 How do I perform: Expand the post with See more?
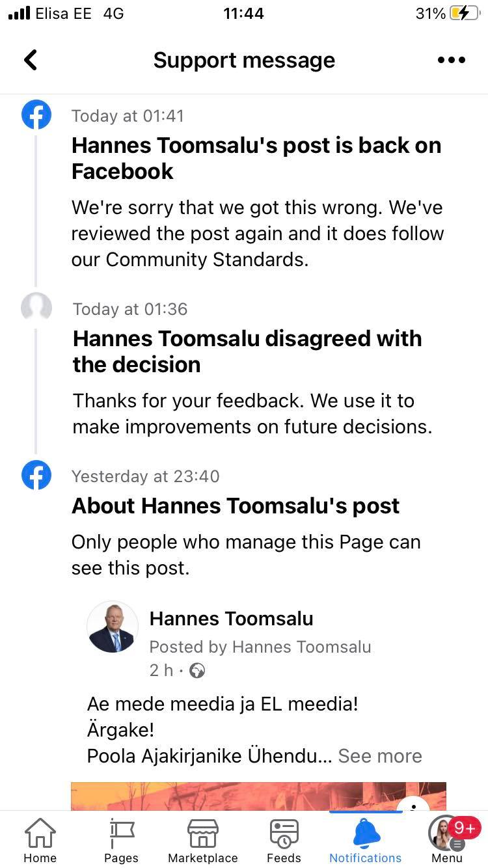tap(380, 755)
